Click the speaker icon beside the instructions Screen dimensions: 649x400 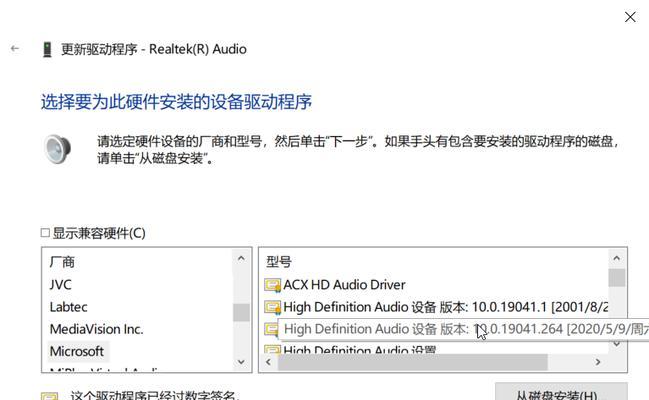[58, 149]
